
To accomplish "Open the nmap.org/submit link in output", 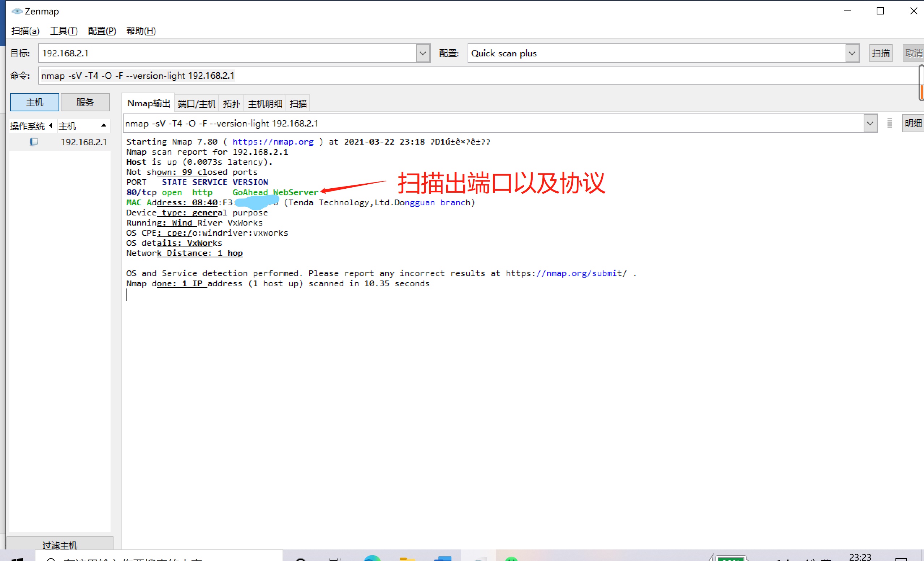I will [566, 273].
